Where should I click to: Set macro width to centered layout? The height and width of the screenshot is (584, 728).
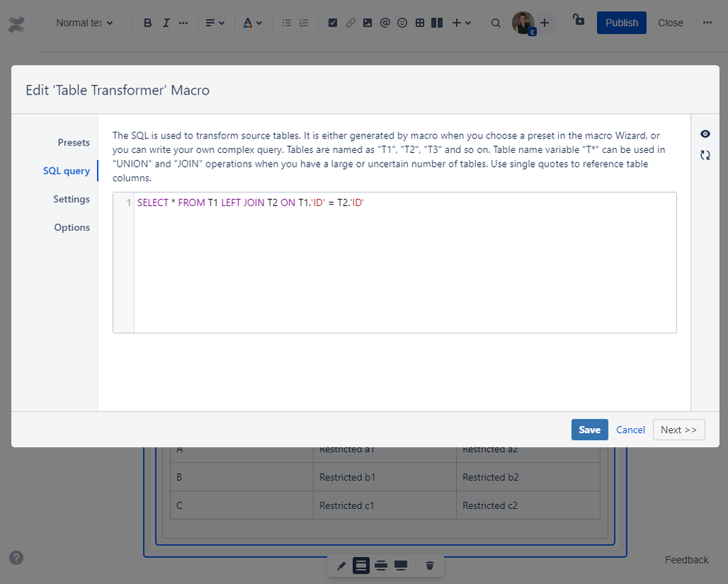click(x=361, y=566)
